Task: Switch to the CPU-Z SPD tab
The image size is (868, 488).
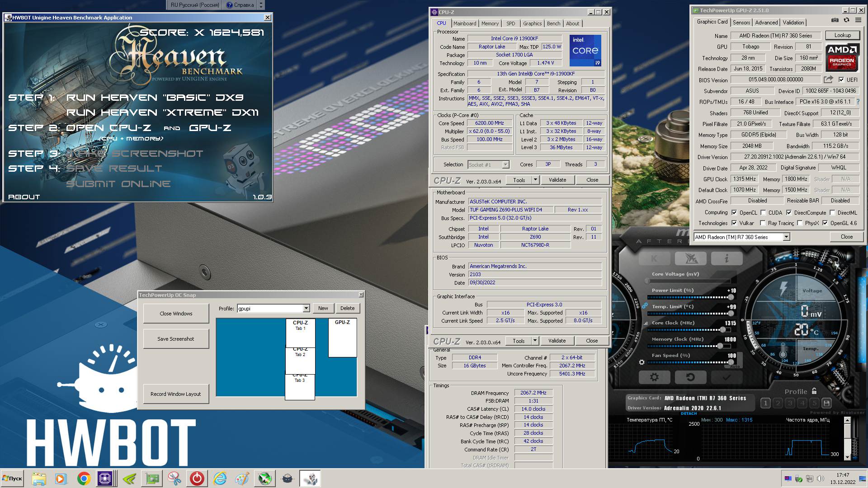Action: point(510,23)
